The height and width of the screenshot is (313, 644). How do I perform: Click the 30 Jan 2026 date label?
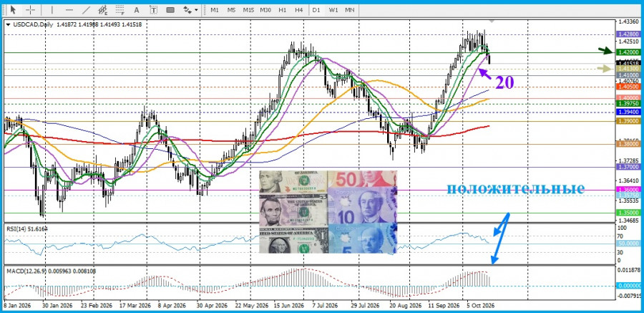click(57, 306)
